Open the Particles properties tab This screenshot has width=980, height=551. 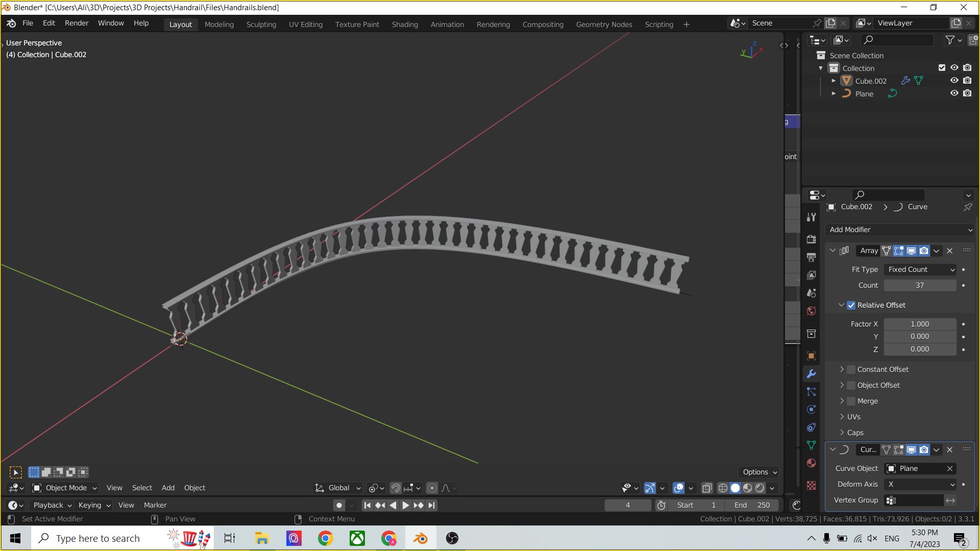[811, 391]
